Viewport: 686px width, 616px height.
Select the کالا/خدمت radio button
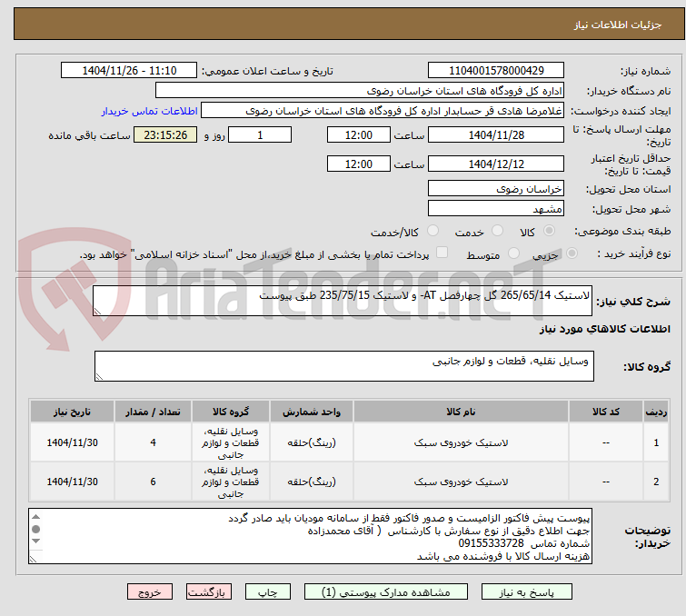click(x=432, y=231)
